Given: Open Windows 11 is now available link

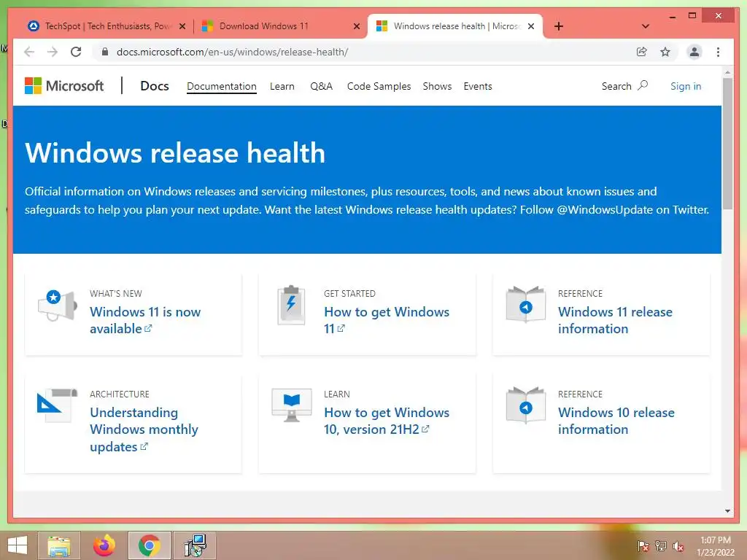Looking at the screenshot, I should coord(145,320).
